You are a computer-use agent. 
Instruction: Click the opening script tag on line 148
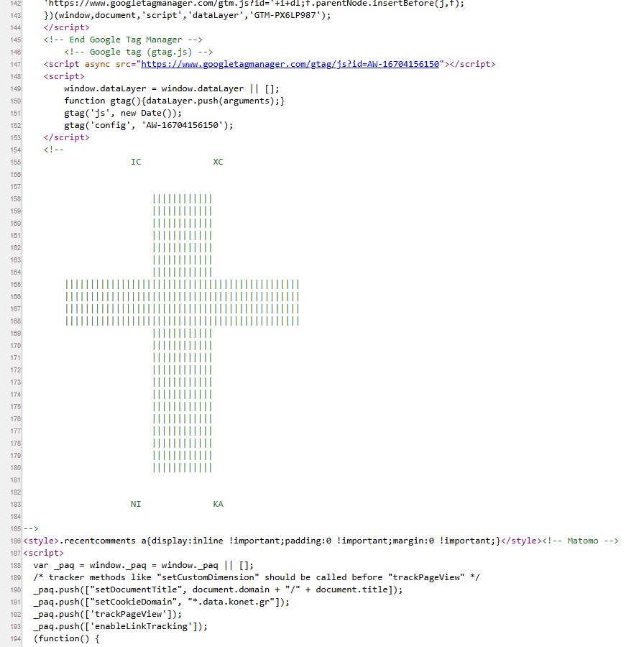pyautogui.click(x=64, y=76)
